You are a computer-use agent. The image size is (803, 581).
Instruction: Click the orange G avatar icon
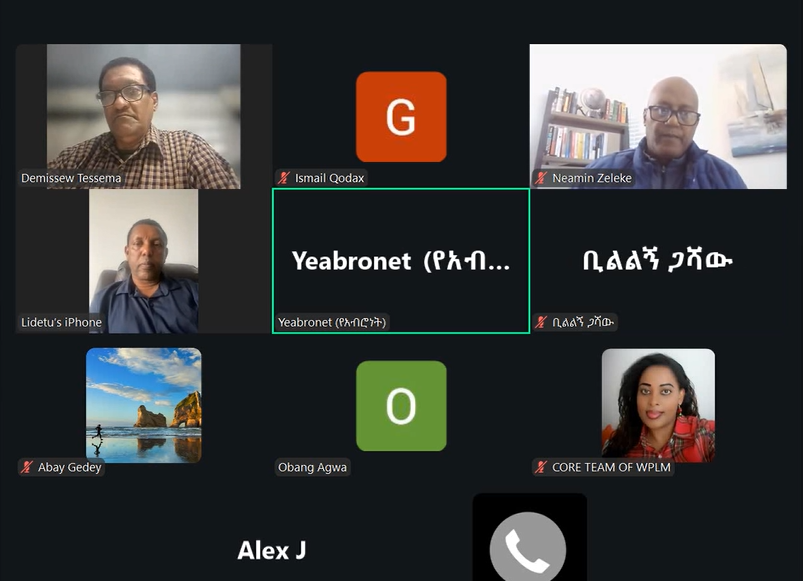coord(401,117)
